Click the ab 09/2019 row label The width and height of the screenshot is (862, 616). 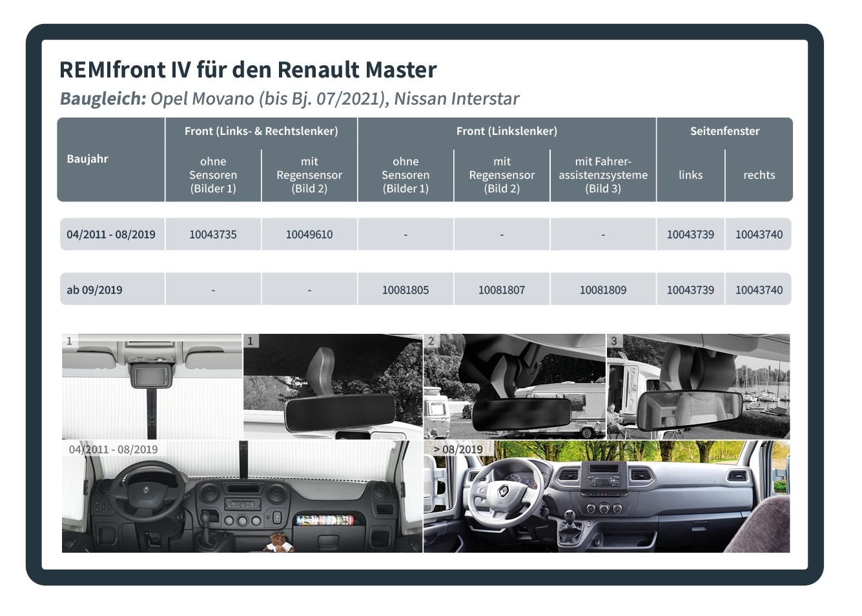click(90, 289)
